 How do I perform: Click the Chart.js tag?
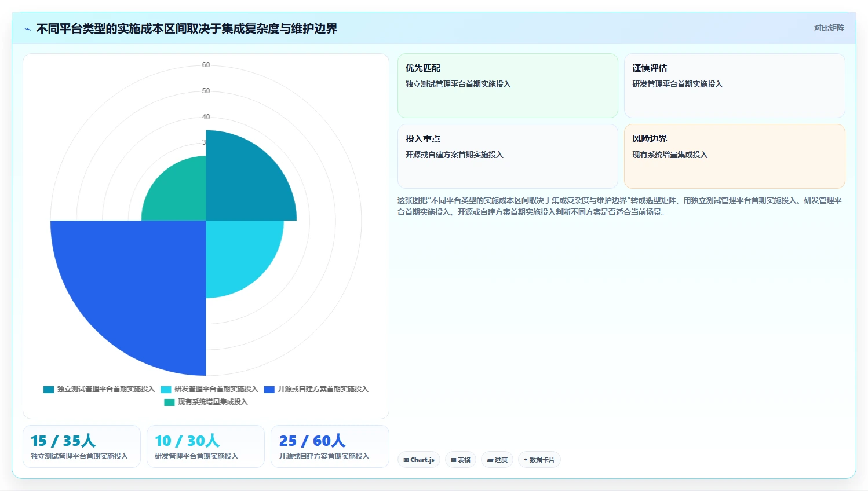click(x=419, y=460)
